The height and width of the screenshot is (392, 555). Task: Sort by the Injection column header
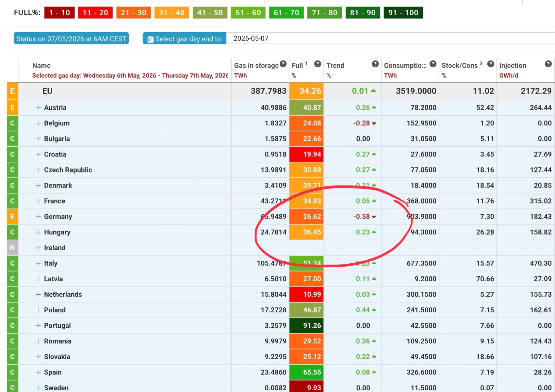(x=513, y=65)
